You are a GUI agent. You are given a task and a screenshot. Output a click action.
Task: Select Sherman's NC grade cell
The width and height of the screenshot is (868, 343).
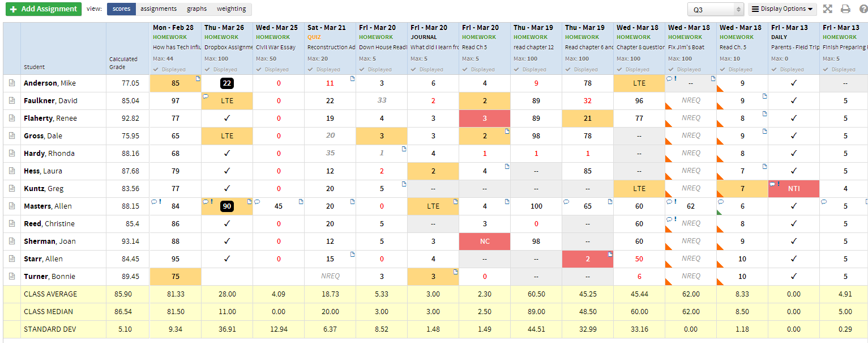(485, 242)
